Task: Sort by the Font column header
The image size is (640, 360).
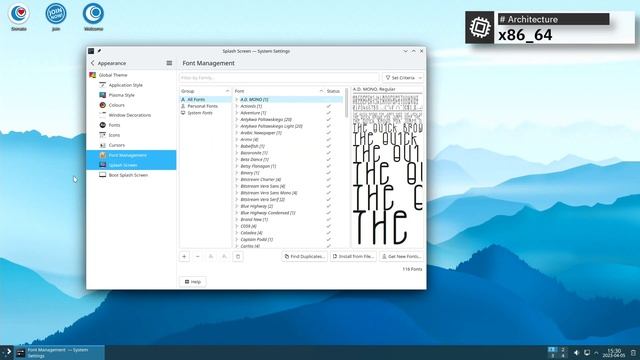Action: click(279, 91)
